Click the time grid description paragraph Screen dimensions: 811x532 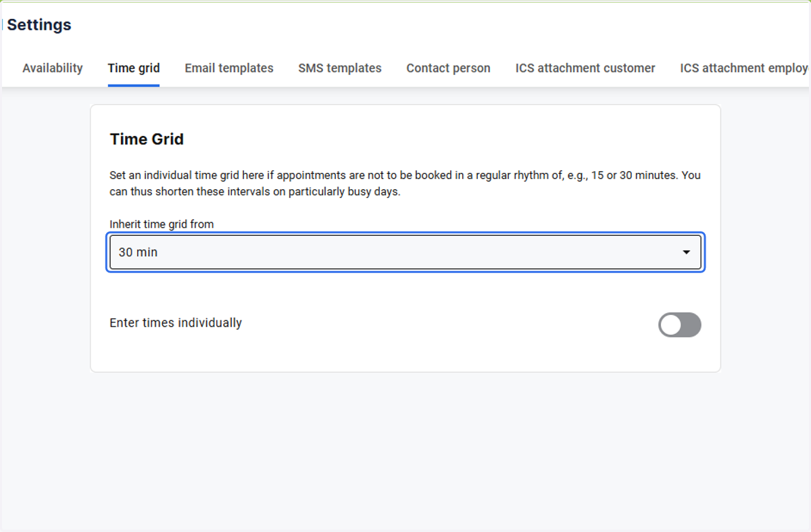point(405,183)
